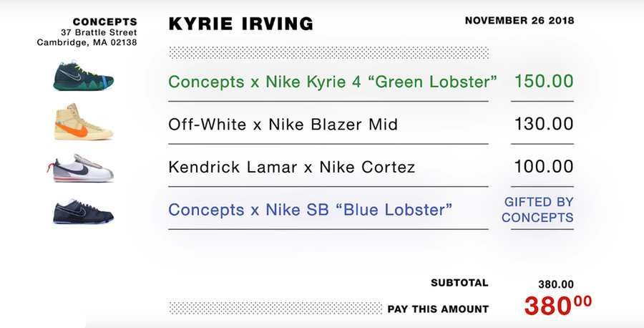Click the "Gifted by Concepts" label
The width and height of the screenshot is (644, 328).
click(538, 210)
